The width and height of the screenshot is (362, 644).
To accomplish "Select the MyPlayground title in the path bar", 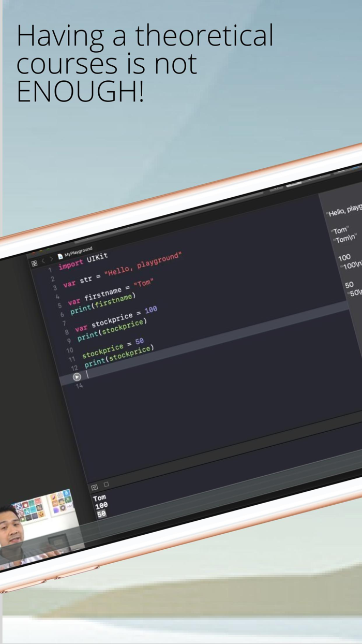I will 79,252.
